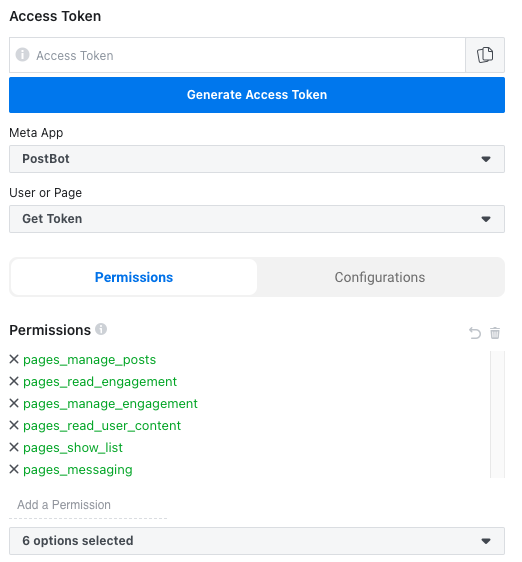Click the info icon in Access Token field

[x=22, y=55]
